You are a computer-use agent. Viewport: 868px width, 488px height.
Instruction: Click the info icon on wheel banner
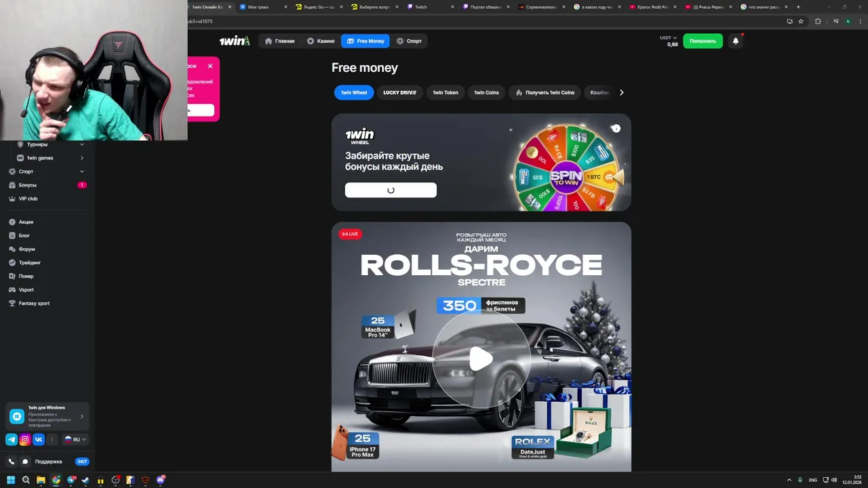click(616, 128)
